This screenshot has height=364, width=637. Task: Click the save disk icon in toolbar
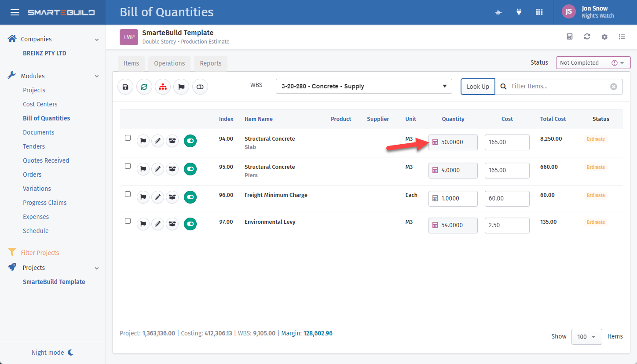click(125, 87)
